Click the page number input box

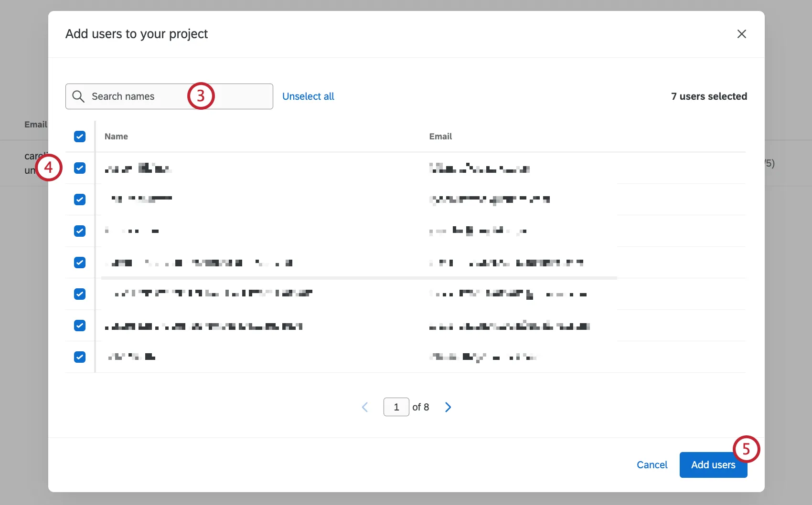click(x=396, y=407)
